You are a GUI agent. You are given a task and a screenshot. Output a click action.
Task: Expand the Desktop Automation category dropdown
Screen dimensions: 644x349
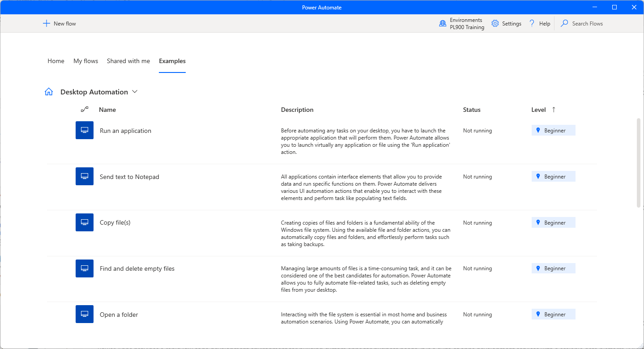tap(135, 92)
